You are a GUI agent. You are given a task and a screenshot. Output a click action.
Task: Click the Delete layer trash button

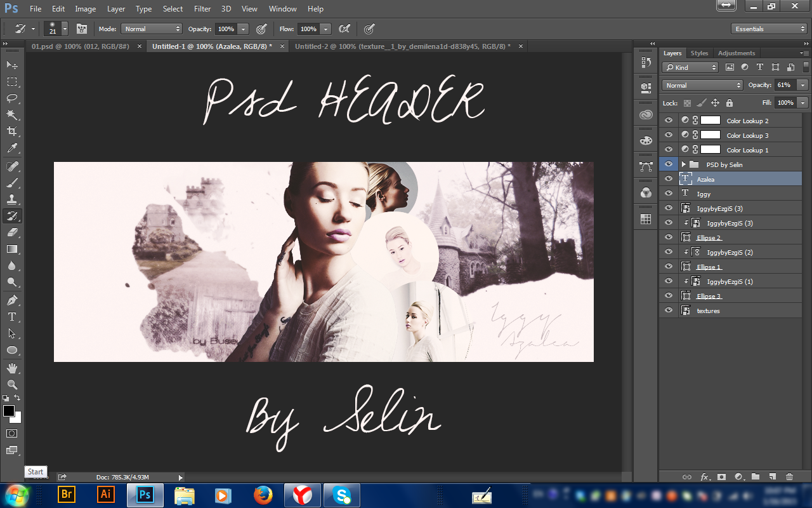click(x=789, y=477)
